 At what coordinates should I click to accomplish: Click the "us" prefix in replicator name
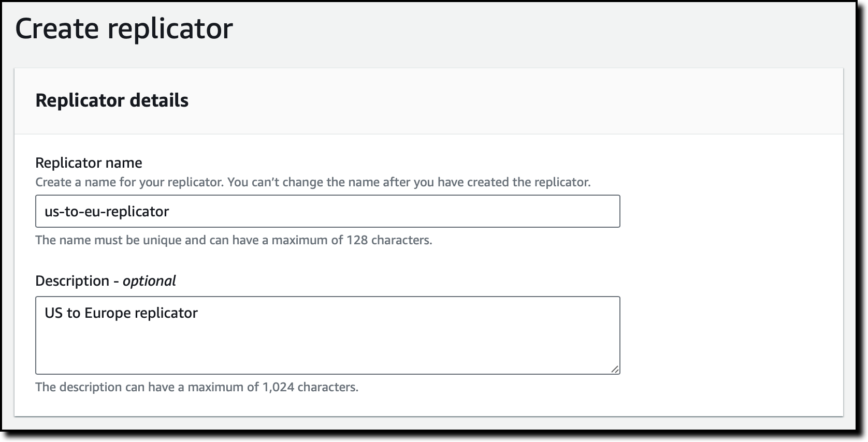coord(51,211)
